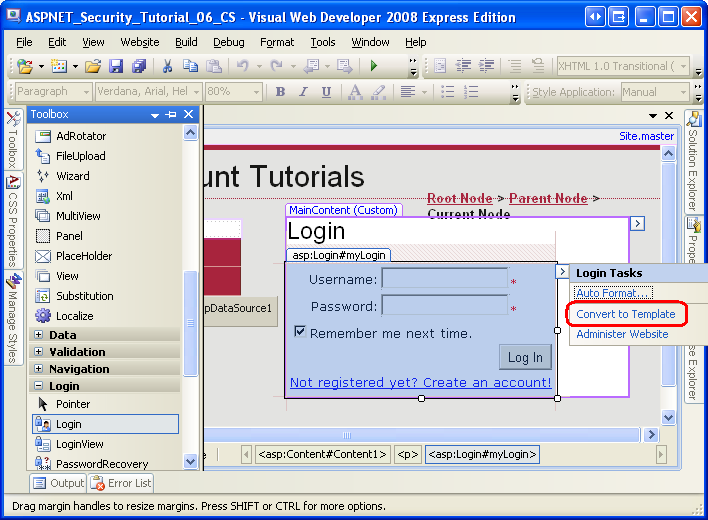Screen dimensions: 708x520
Task: Expand the Validation toolbox group
Action: pyautogui.click(x=39, y=352)
